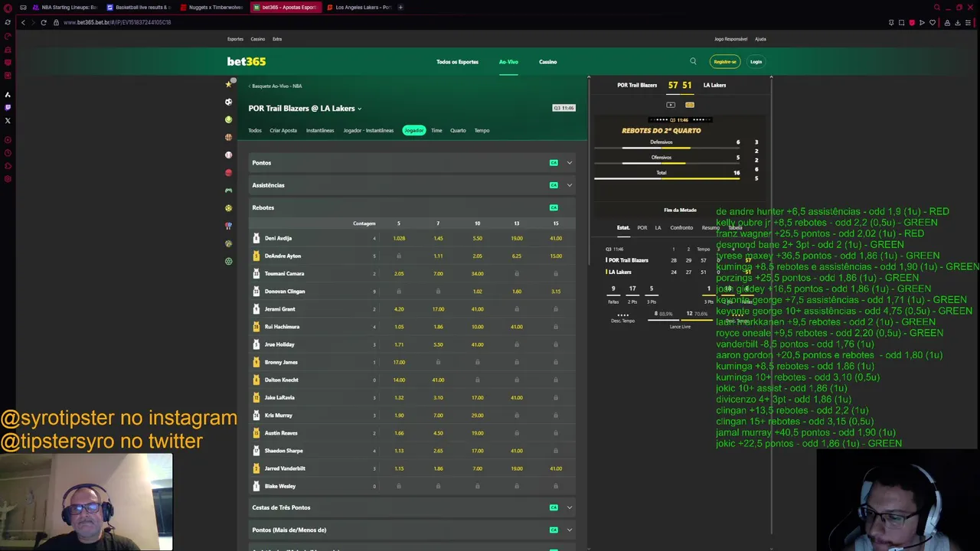Switch to the Time tab

coord(436,130)
